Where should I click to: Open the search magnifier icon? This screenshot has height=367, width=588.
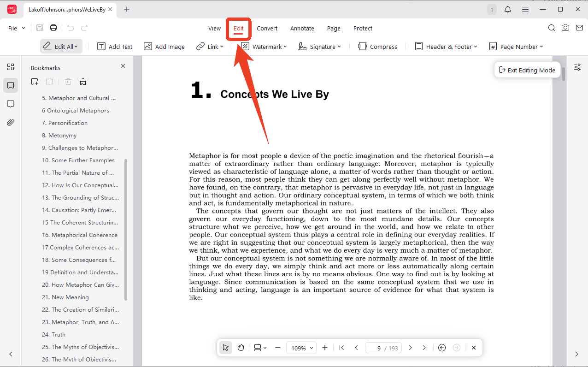tap(552, 28)
